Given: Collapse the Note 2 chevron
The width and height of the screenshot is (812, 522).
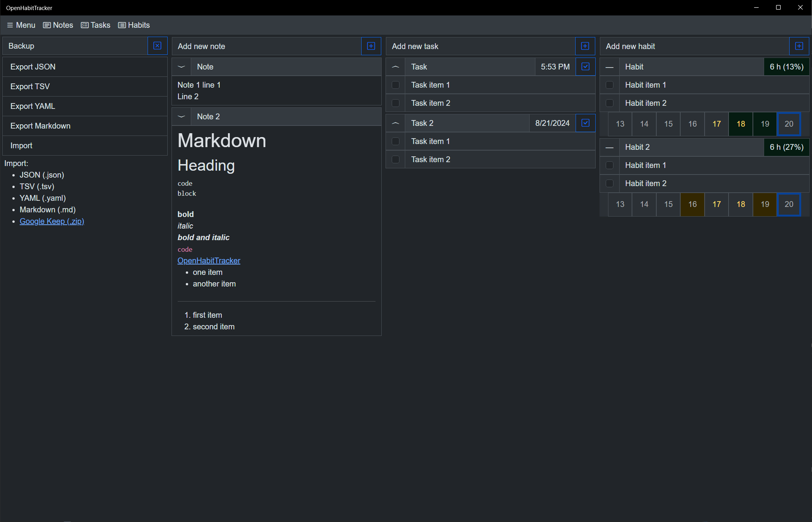Looking at the screenshot, I should click(182, 117).
